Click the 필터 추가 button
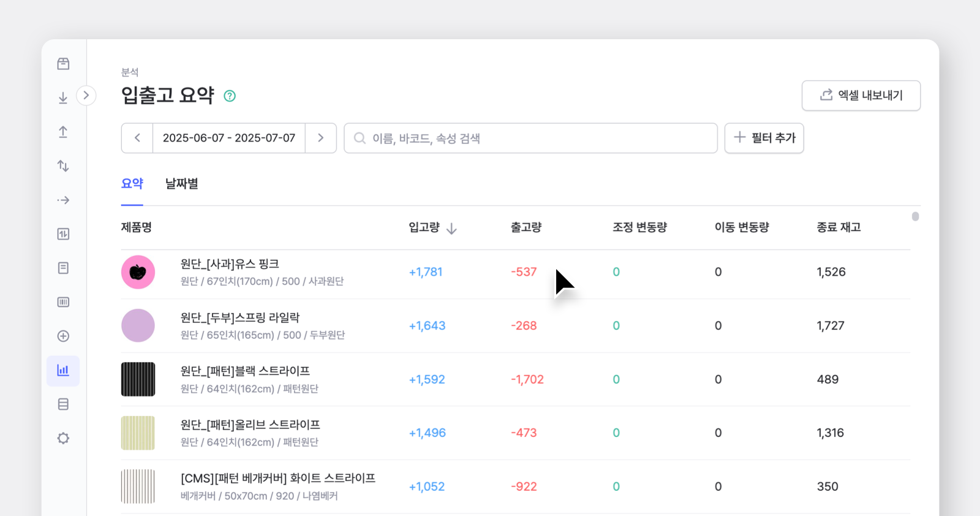Image resolution: width=980 pixels, height=516 pixels. pyautogui.click(x=764, y=138)
